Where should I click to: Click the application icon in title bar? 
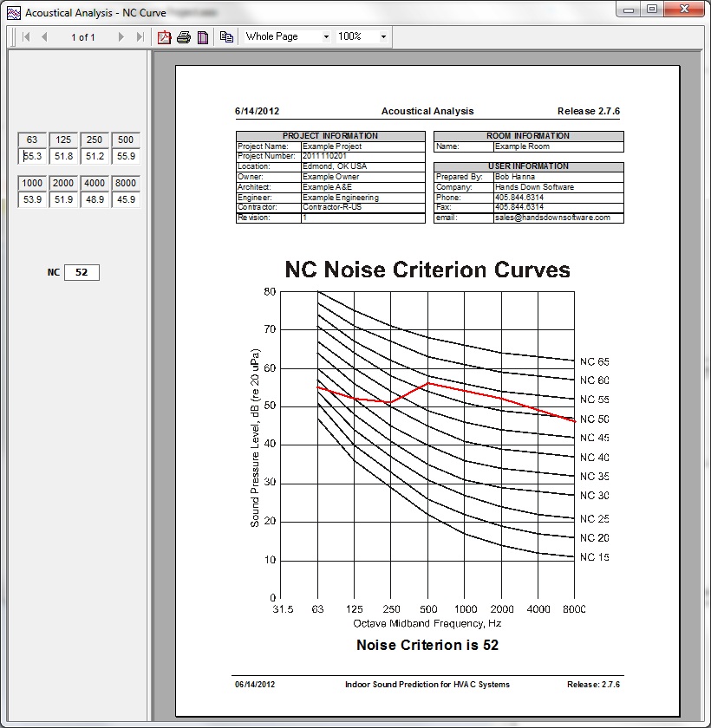click(x=14, y=13)
